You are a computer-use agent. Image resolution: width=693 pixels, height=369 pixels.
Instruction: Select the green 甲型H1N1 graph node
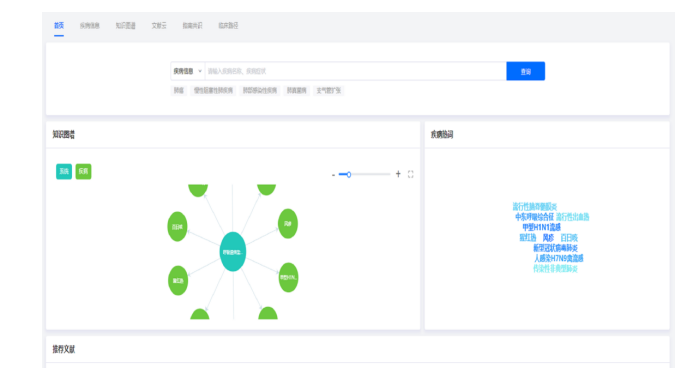[x=288, y=278]
